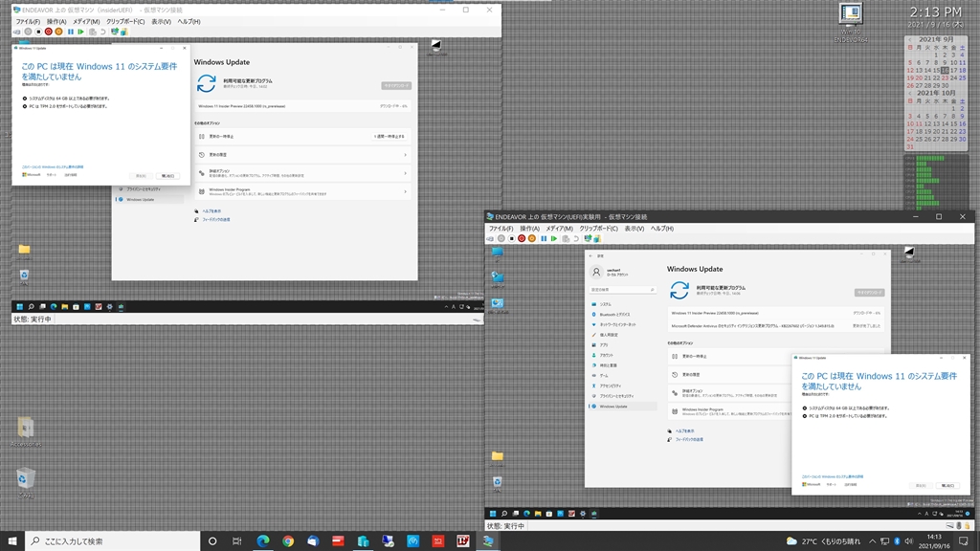Screen dimensions: 980x551
Task: Open Accessories folder on host desktop
Action: 26,431
